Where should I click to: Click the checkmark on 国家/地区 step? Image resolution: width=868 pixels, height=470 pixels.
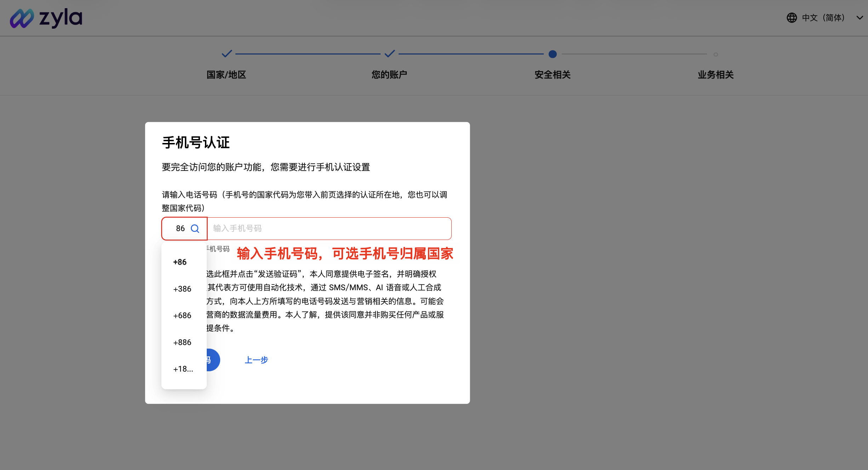(x=226, y=54)
